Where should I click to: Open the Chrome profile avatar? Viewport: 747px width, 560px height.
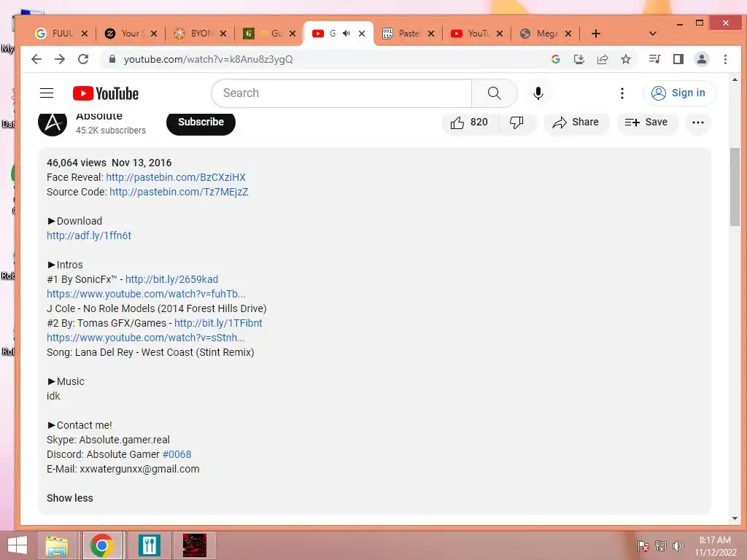pyautogui.click(x=701, y=59)
